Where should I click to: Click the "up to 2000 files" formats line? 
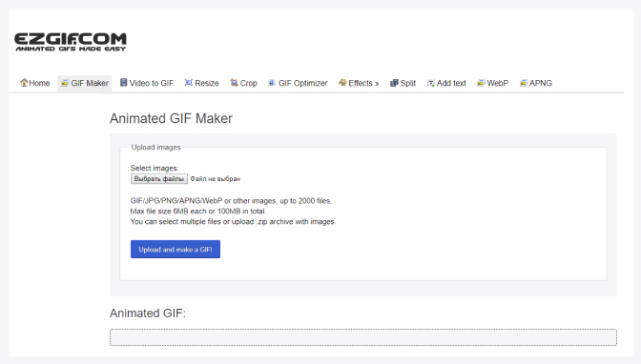pos(231,201)
